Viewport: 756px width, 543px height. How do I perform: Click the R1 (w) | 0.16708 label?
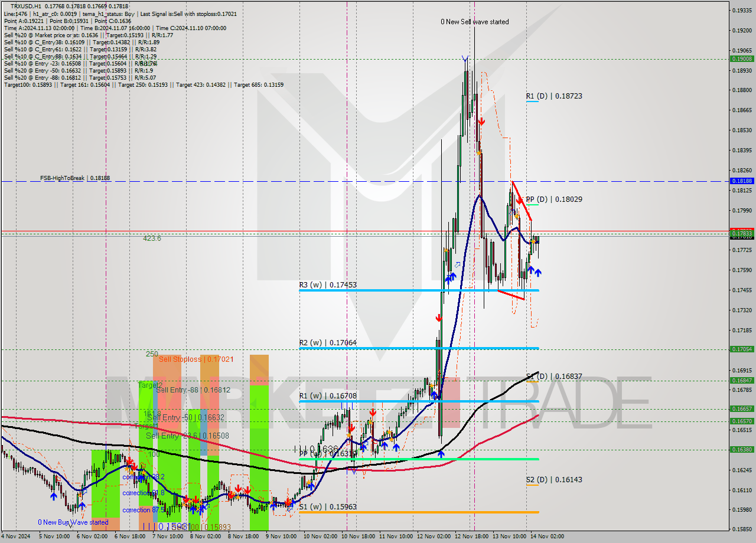pyautogui.click(x=328, y=396)
